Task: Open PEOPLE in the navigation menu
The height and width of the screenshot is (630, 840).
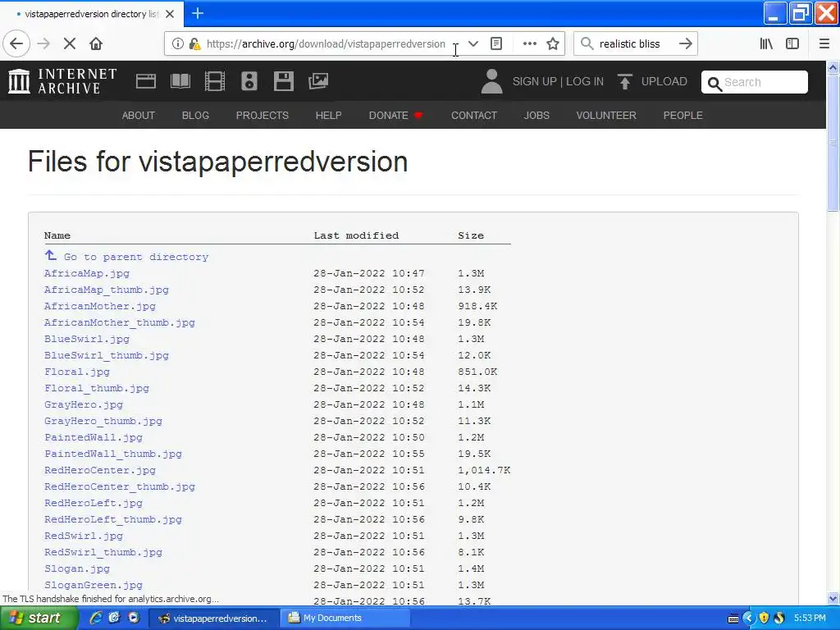Action: pos(683,115)
